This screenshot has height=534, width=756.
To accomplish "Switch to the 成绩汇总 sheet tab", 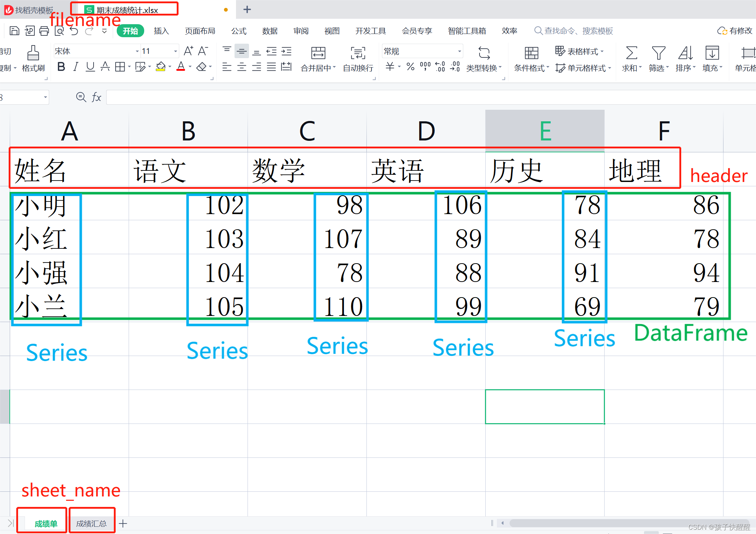I will point(91,524).
